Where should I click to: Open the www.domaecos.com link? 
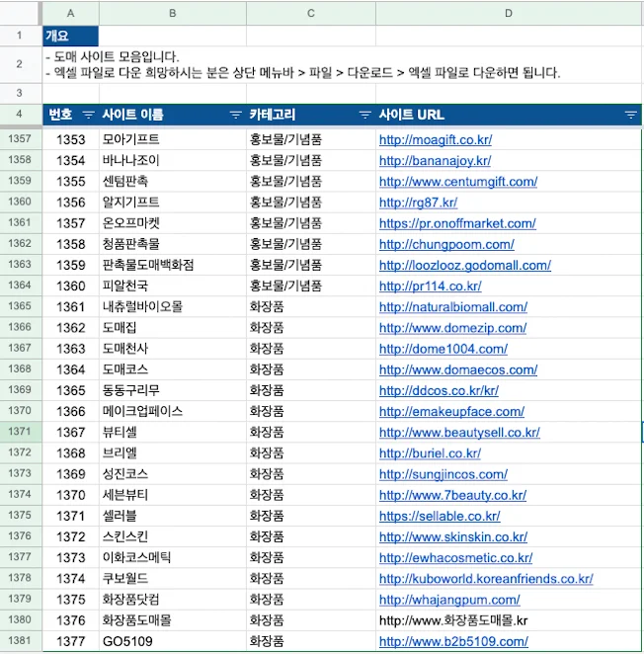pyautogui.click(x=458, y=369)
